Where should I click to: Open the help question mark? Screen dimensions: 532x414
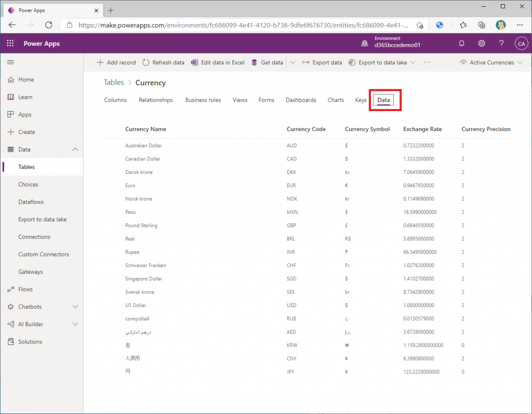(x=501, y=44)
